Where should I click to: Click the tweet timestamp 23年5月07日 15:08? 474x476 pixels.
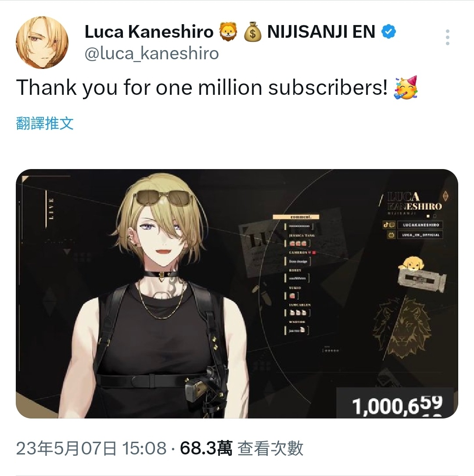[91, 448]
